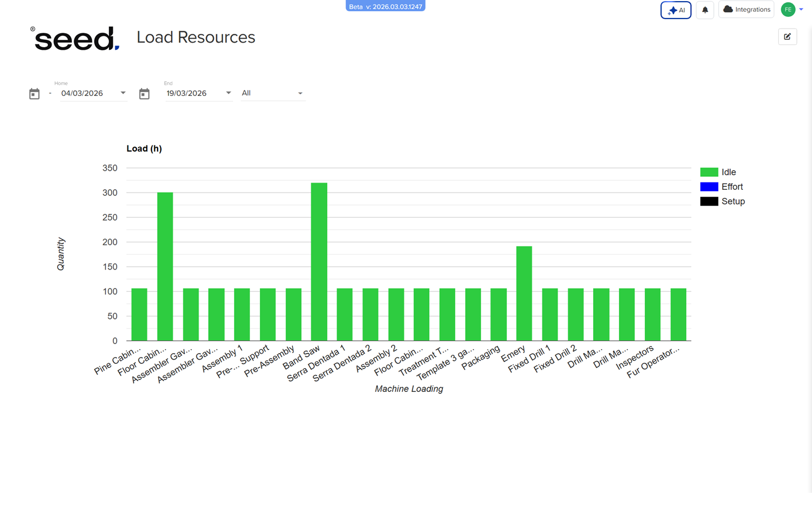Open the Home date calendar icon
Viewport: 812px width, 517px height.
[34, 94]
